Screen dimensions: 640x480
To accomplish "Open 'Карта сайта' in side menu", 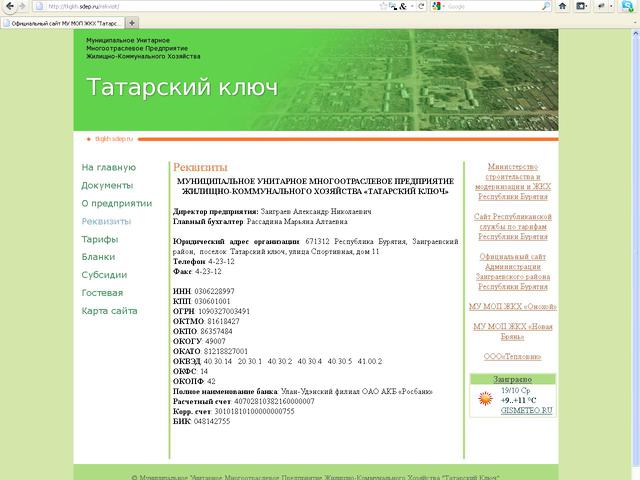I will pyautogui.click(x=109, y=311).
